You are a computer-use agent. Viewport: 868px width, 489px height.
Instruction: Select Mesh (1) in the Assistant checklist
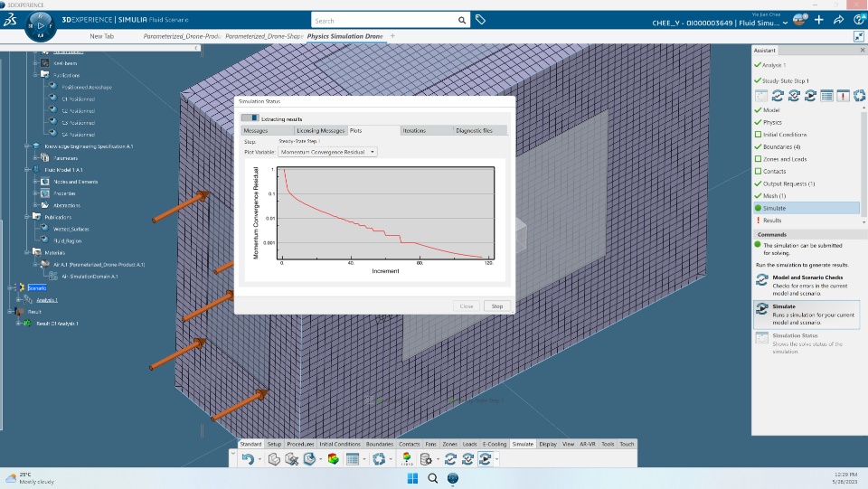point(775,196)
